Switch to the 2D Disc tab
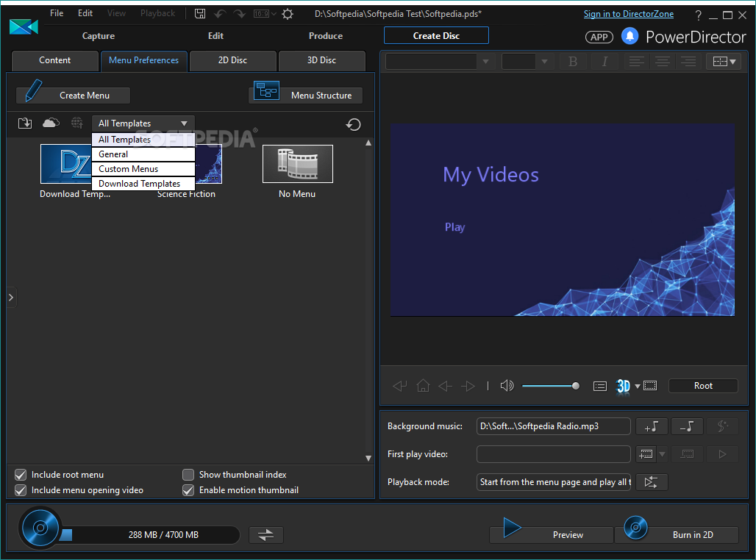 (233, 61)
